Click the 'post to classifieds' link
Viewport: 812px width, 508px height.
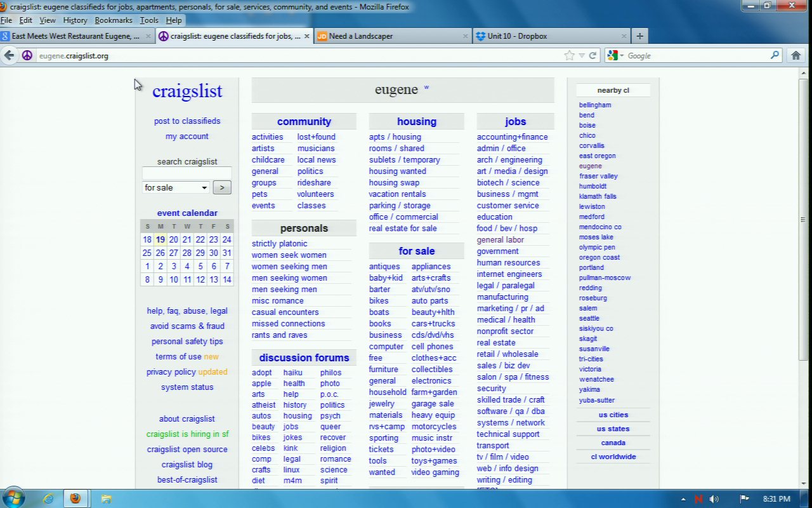pyautogui.click(x=187, y=121)
